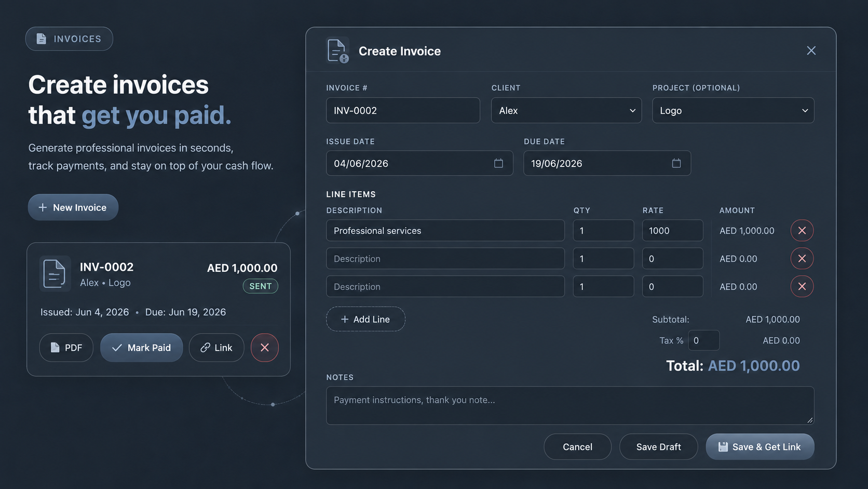Click the Invoices badge label
This screenshot has height=489, width=868.
click(x=77, y=39)
